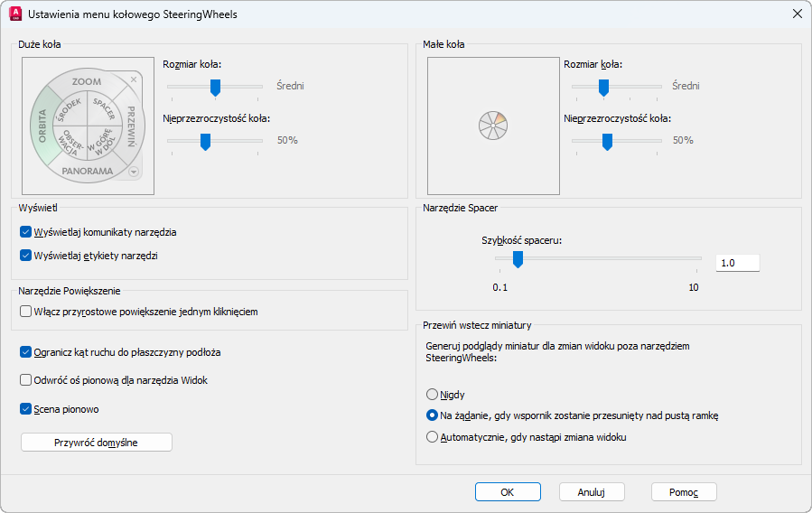
Task: Select Automatycznie, gdy nastąpi zmiana widoku
Action: (x=433, y=437)
